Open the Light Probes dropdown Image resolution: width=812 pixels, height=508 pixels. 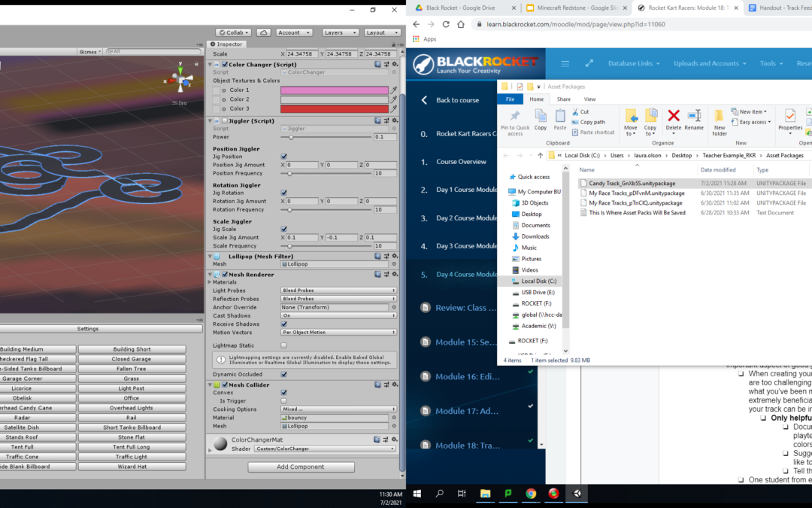(x=338, y=291)
